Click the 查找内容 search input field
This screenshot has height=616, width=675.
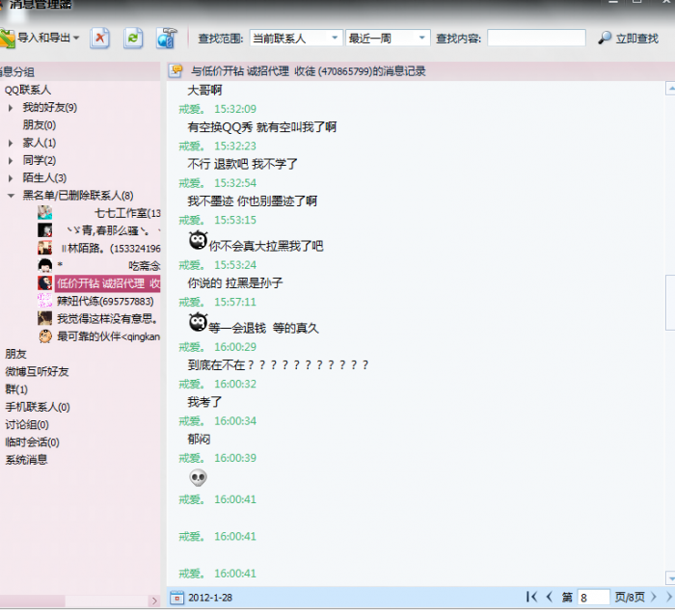pyautogui.click(x=536, y=39)
